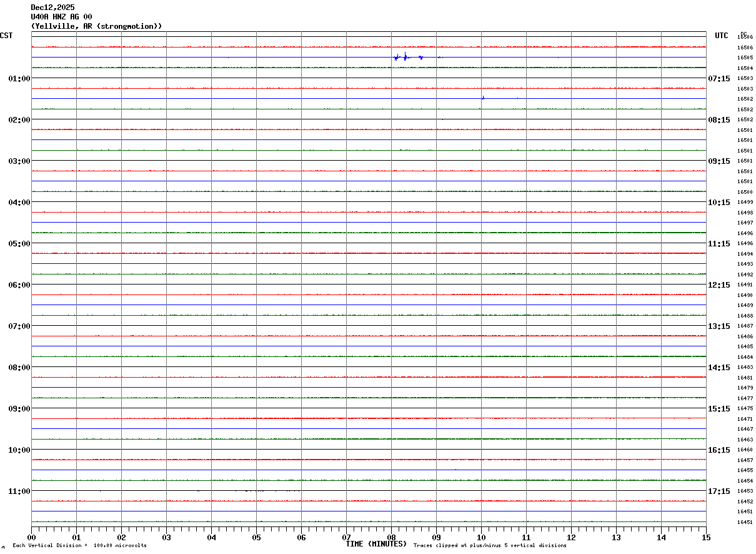Click the 07:15 UTC time label
The width and height of the screenshot is (756, 554).
click(x=719, y=78)
